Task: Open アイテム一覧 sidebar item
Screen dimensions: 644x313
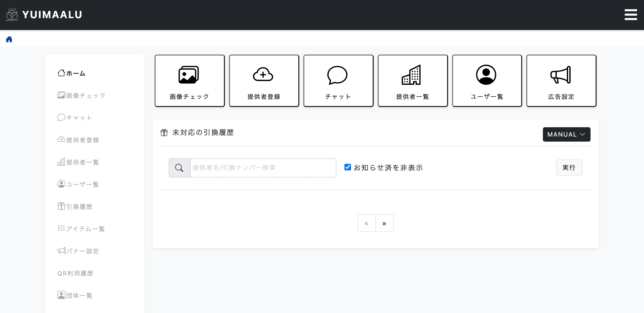Action: [x=81, y=229]
